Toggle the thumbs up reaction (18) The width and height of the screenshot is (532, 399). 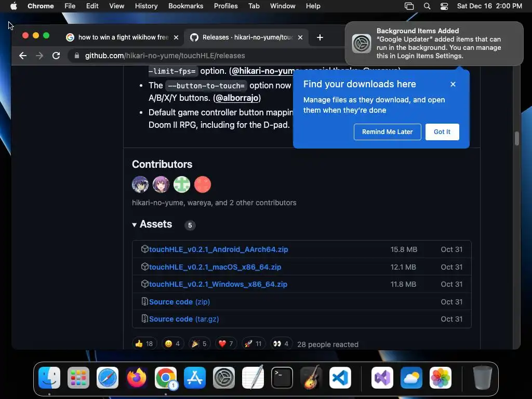[x=144, y=344]
